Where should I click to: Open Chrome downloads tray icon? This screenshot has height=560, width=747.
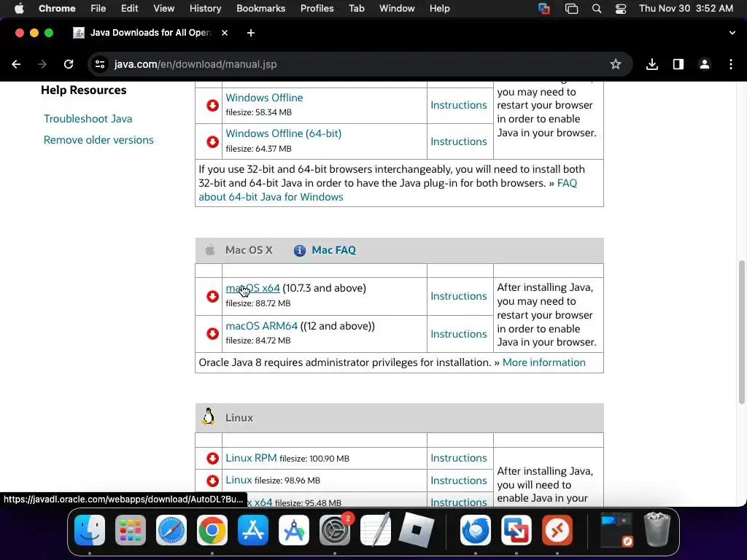(652, 64)
